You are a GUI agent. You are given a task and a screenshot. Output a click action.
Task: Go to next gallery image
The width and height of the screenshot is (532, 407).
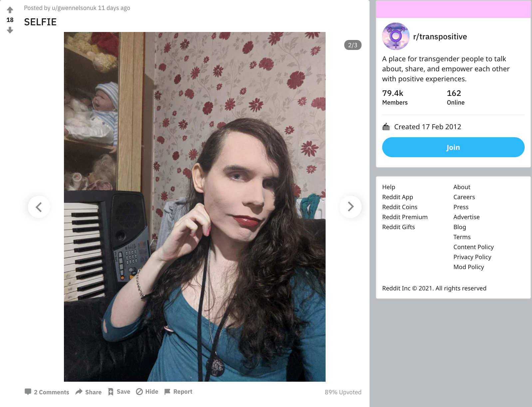click(351, 206)
